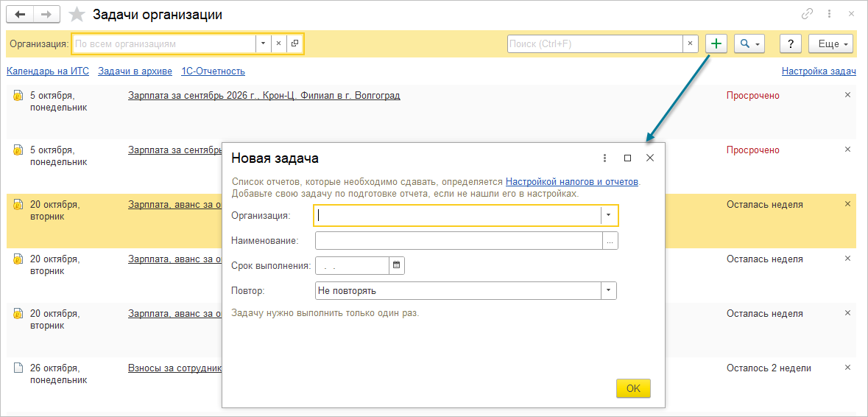Expand the organization filter dropdown arrow

pyautogui.click(x=263, y=43)
